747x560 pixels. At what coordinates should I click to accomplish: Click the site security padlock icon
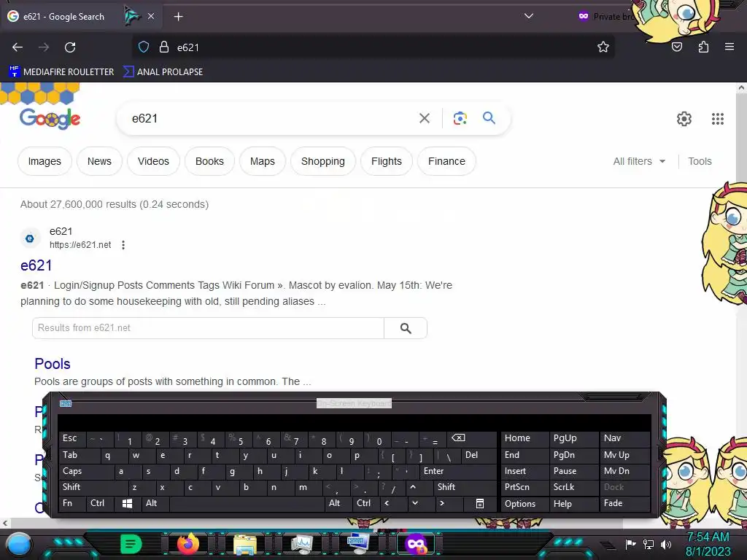pyautogui.click(x=164, y=47)
